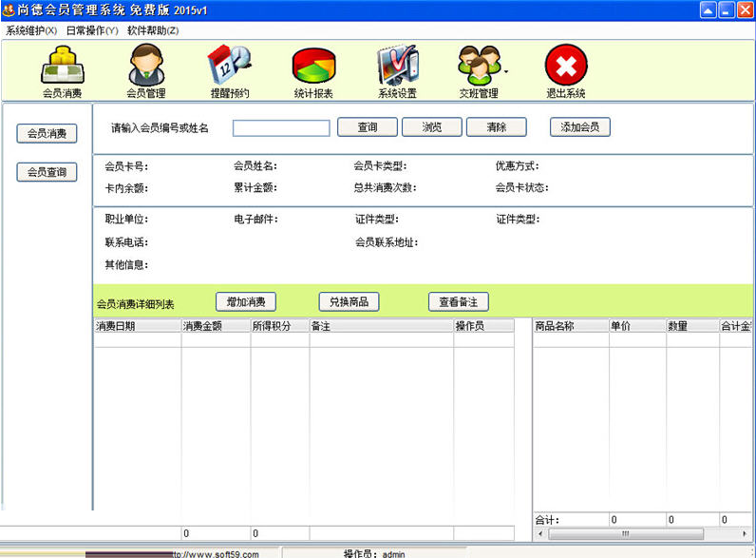Open the 系统设置 monitor icon
Image resolution: width=756 pixels, height=558 pixels.
coord(397,71)
